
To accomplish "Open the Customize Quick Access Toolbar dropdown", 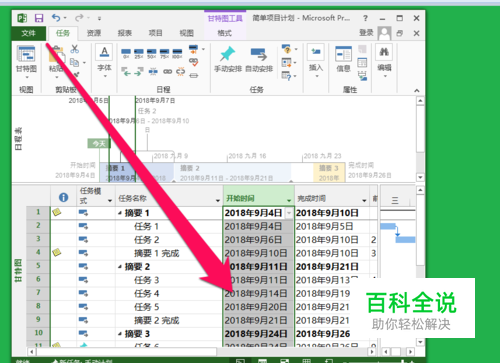I will pyautogui.click(x=99, y=18).
